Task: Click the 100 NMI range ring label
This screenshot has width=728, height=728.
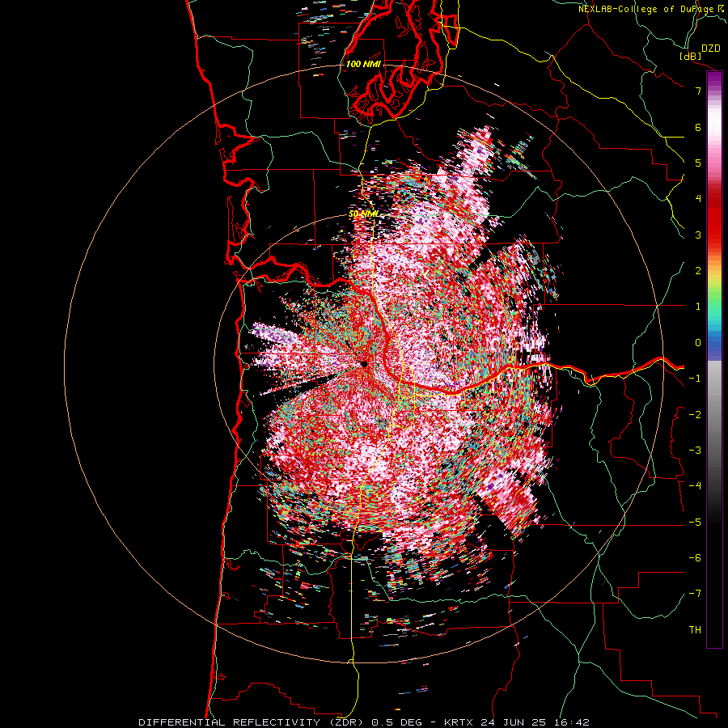Action: (363, 64)
